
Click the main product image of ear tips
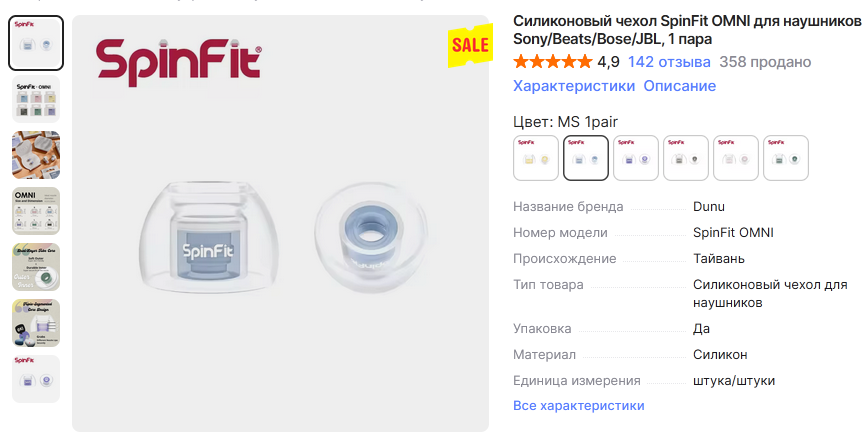pos(281,224)
